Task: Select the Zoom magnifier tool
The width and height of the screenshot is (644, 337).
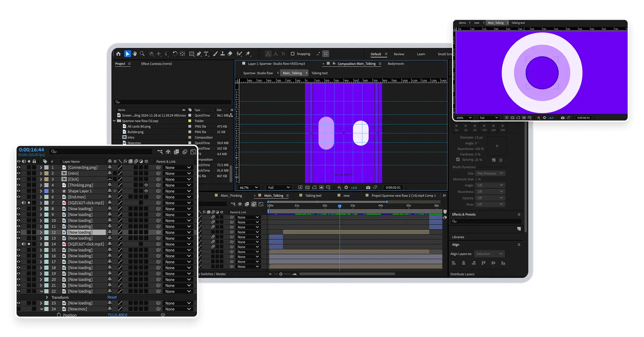Action: click(142, 54)
